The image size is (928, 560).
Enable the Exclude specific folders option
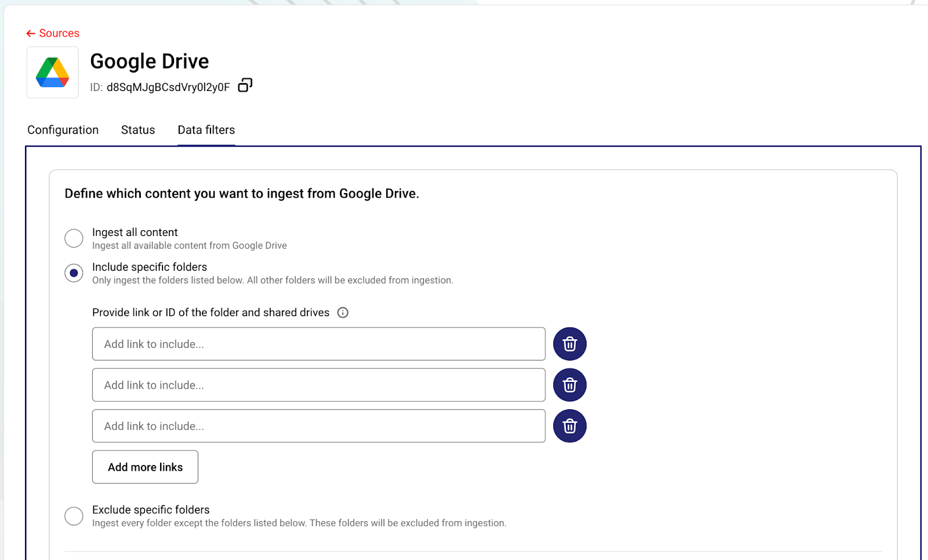(74, 516)
